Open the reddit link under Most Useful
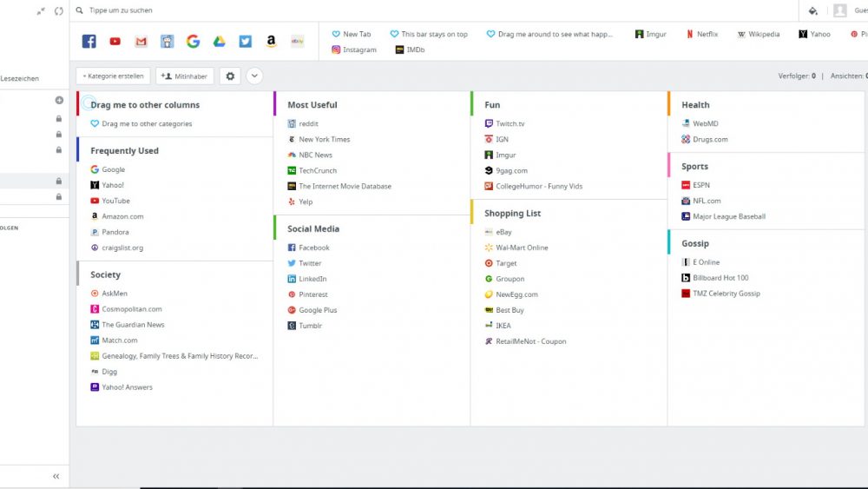 point(308,124)
